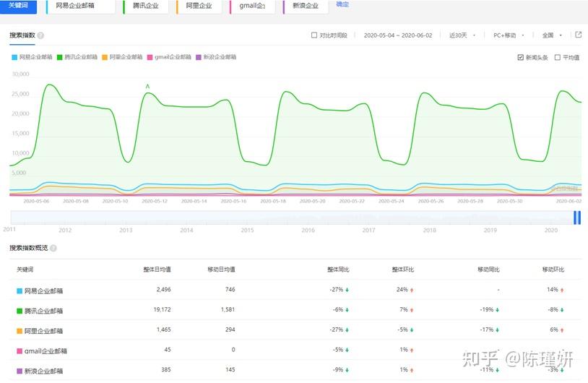
Task: Click the 新浪企业邮箱 purple legend swatch
Action: pyautogui.click(x=198, y=57)
